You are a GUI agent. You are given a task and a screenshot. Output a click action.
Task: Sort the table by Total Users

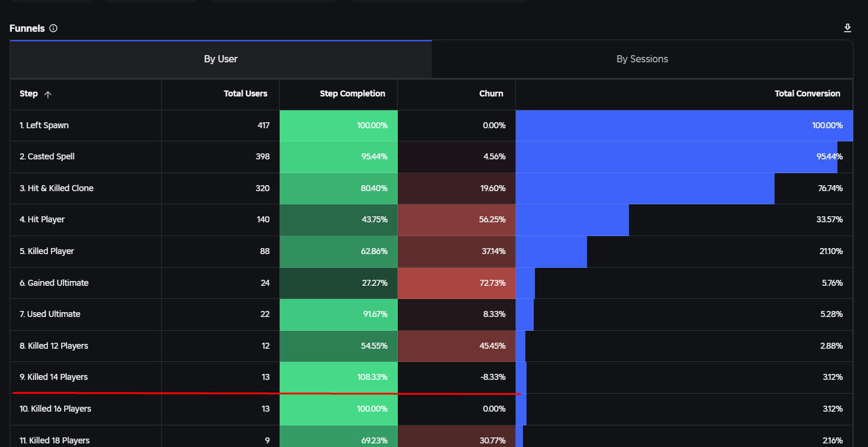click(246, 93)
